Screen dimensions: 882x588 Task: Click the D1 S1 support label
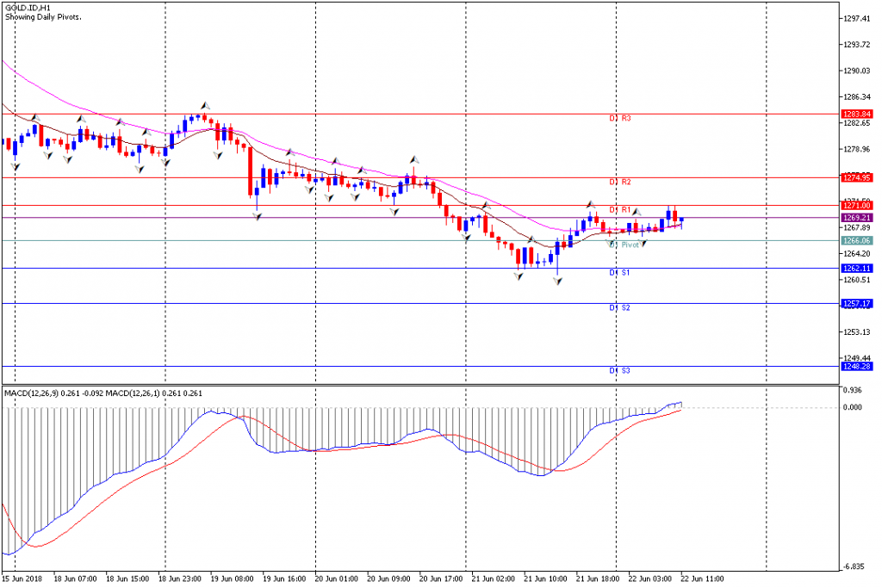620,273
